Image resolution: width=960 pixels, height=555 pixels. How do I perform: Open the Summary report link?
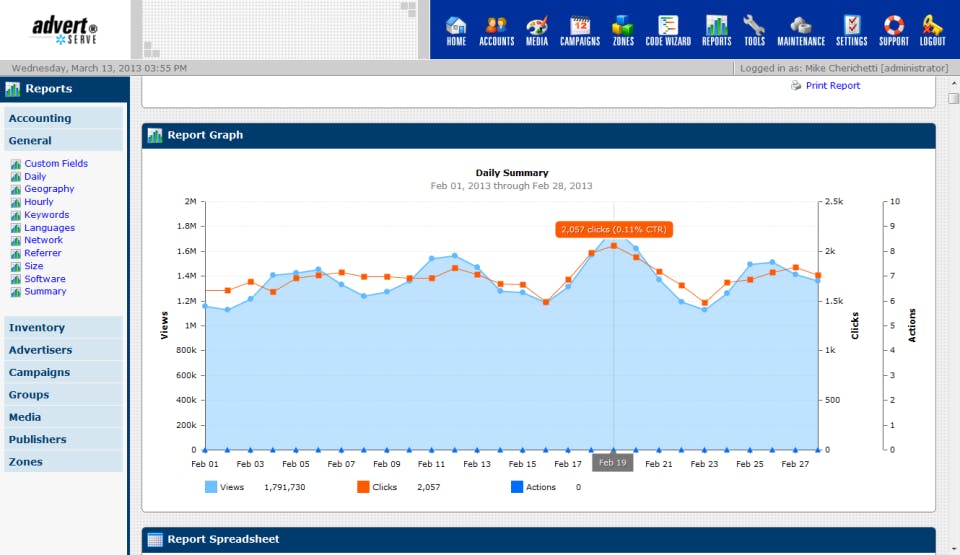tap(45, 292)
